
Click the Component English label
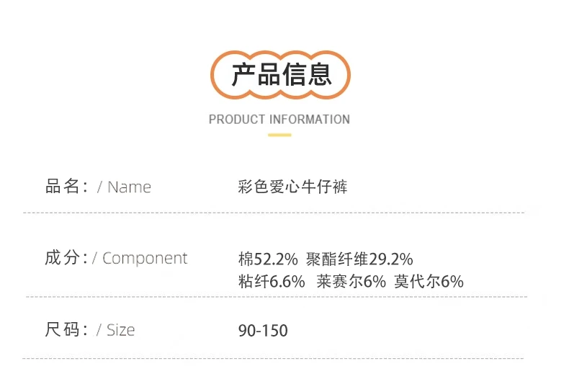(145, 259)
